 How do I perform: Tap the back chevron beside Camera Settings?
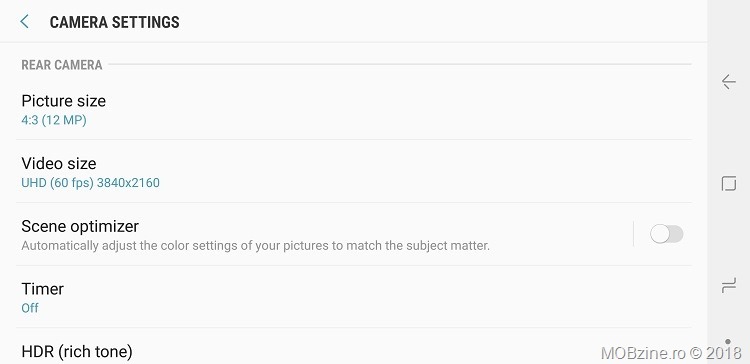click(x=24, y=22)
